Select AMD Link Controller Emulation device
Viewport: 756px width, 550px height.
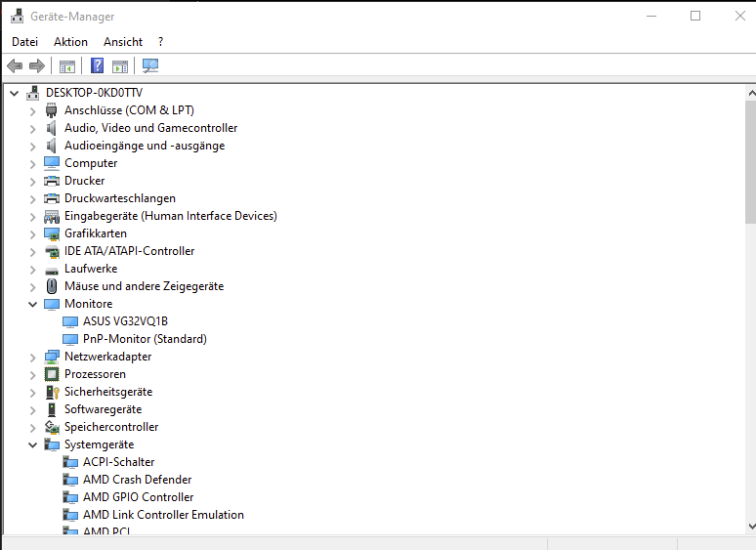[x=163, y=515]
